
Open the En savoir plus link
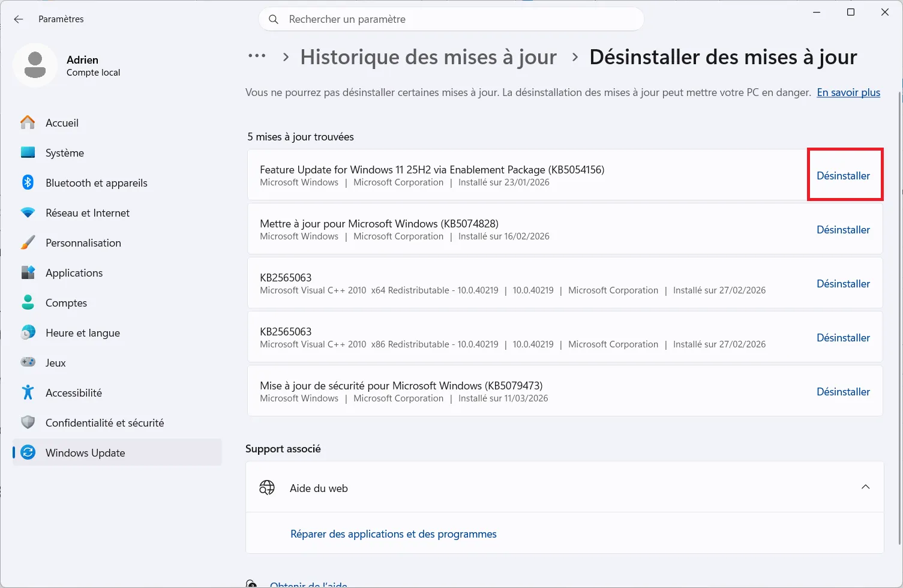tap(848, 92)
